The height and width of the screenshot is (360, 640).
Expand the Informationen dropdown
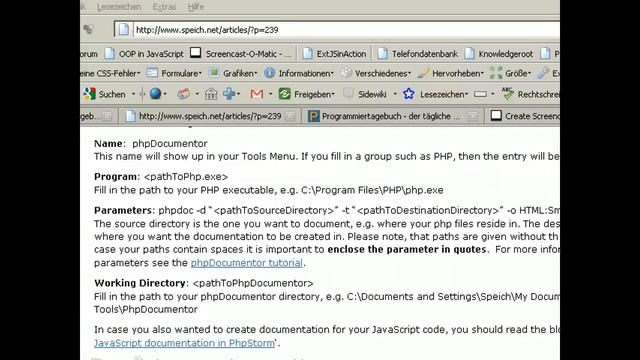(332, 73)
